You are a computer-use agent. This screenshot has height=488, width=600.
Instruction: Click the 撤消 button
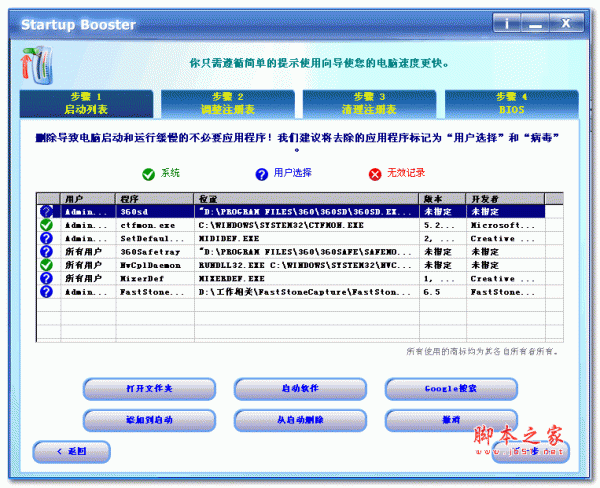451,420
